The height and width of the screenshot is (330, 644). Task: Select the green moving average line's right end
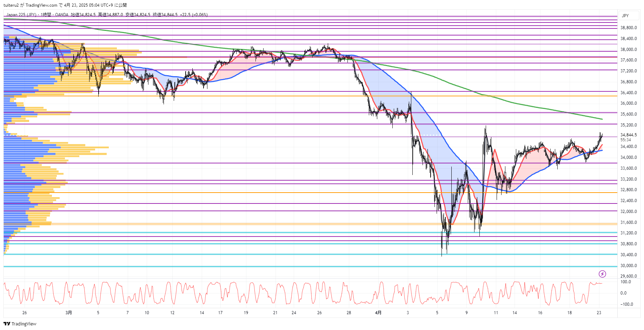(x=602, y=119)
